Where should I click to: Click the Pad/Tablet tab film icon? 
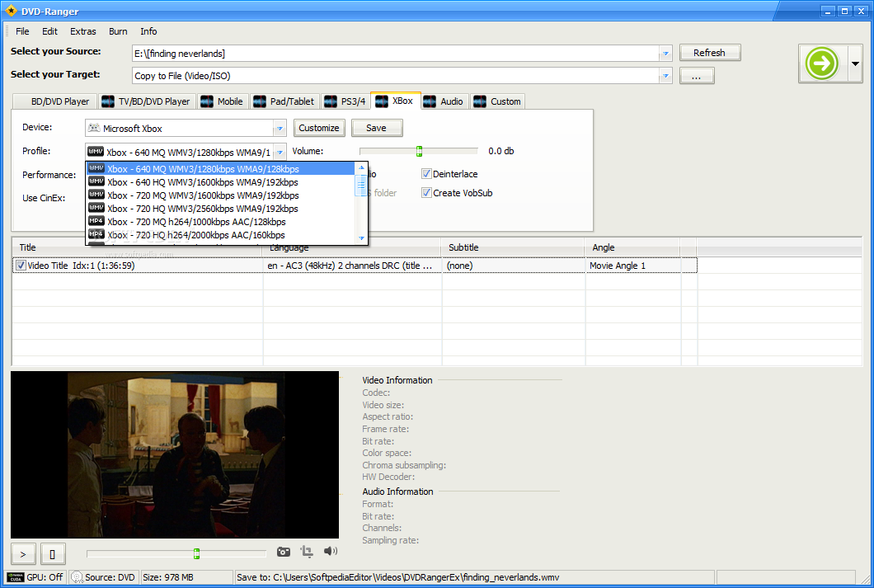point(259,101)
